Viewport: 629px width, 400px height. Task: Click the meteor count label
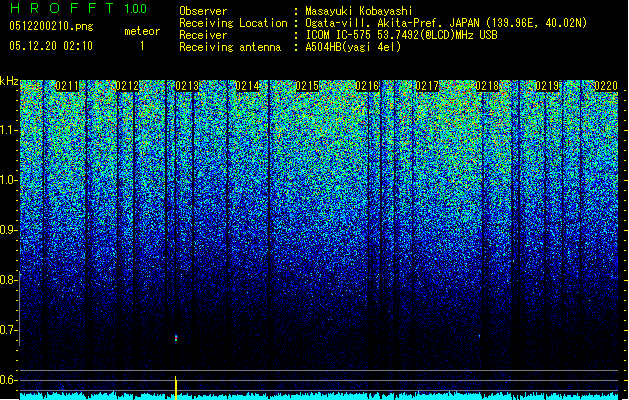click(142, 31)
